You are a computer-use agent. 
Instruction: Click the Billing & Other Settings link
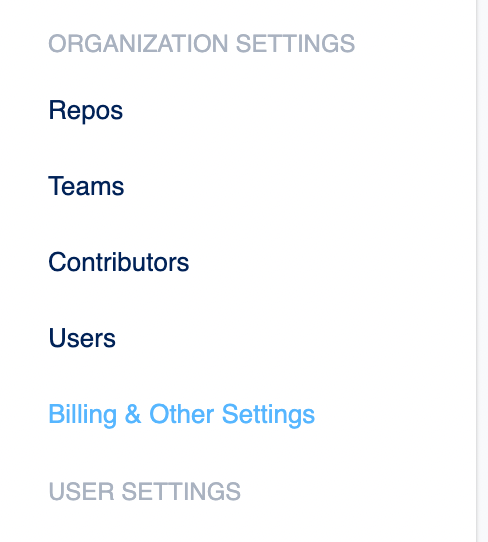point(181,414)
